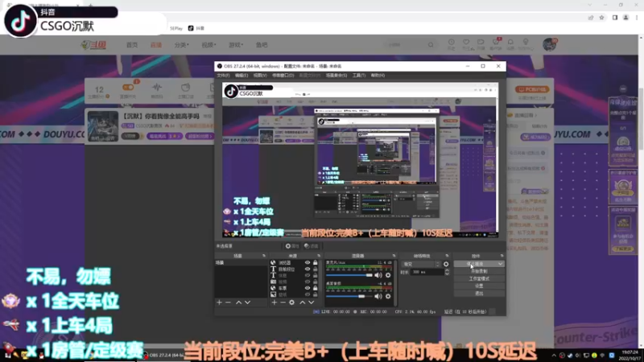Screen dimensions: 644x362
Task: Remove scene with the minus icon
Action: pos(229,302)
